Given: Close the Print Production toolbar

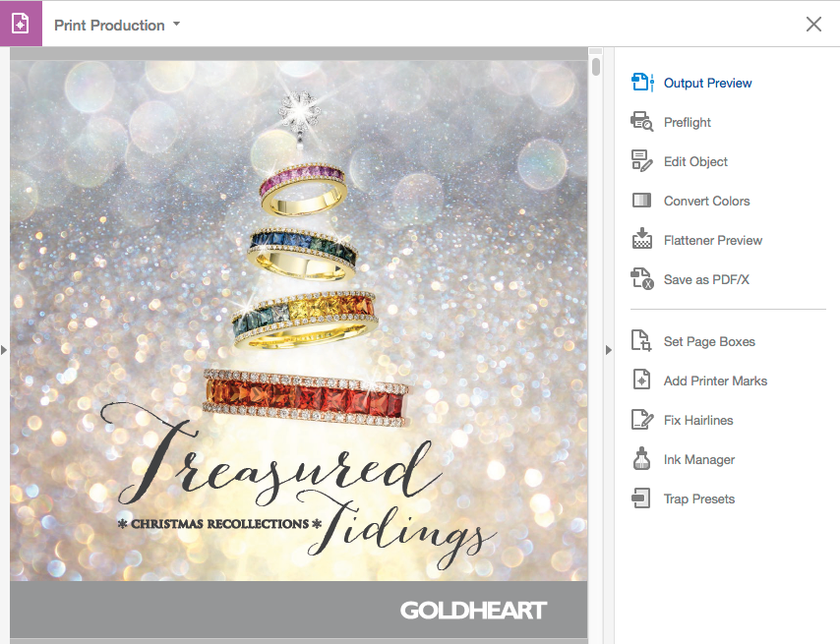Looking at the screenshot, I should (813, 25).
